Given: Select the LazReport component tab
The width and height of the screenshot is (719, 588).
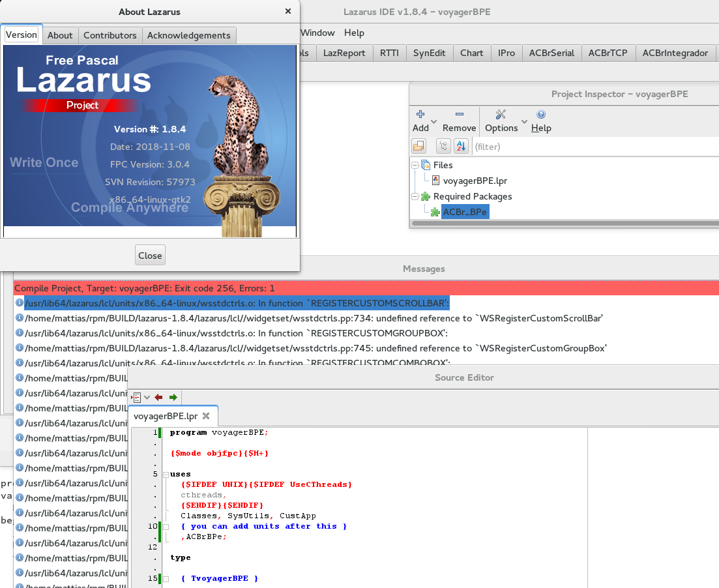Looking at the screenshot, I should (344, 53).
